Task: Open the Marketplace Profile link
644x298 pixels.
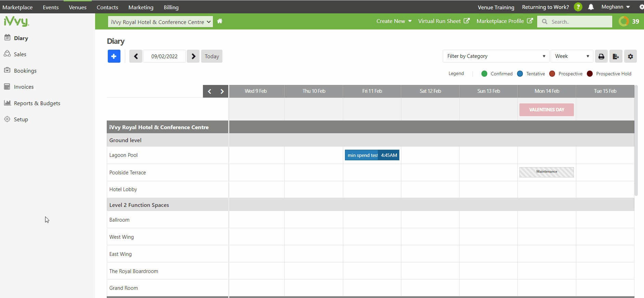Action: (x=500, y=21)
